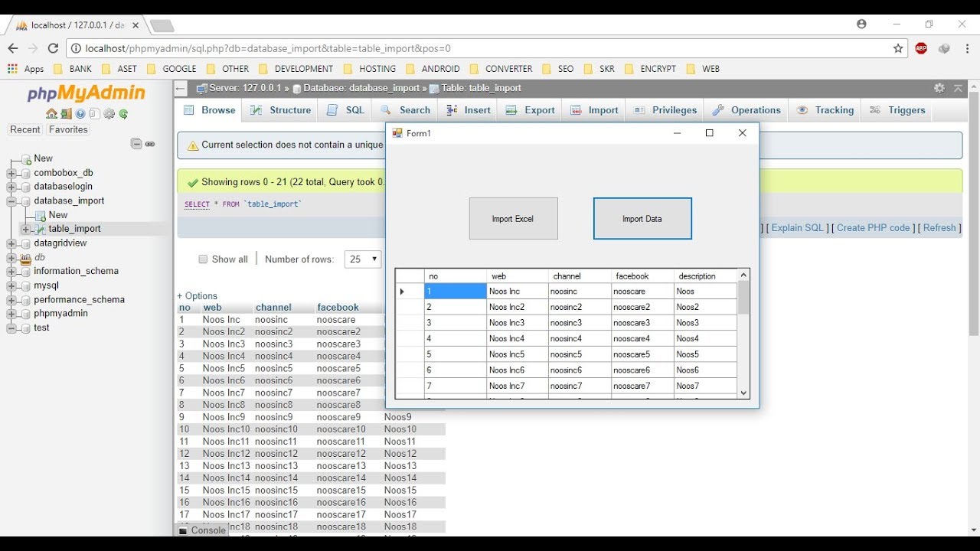Select the 'nooscare5' cell in Form1 grid
The image size is (980, 551).
[x=642, y=354]
